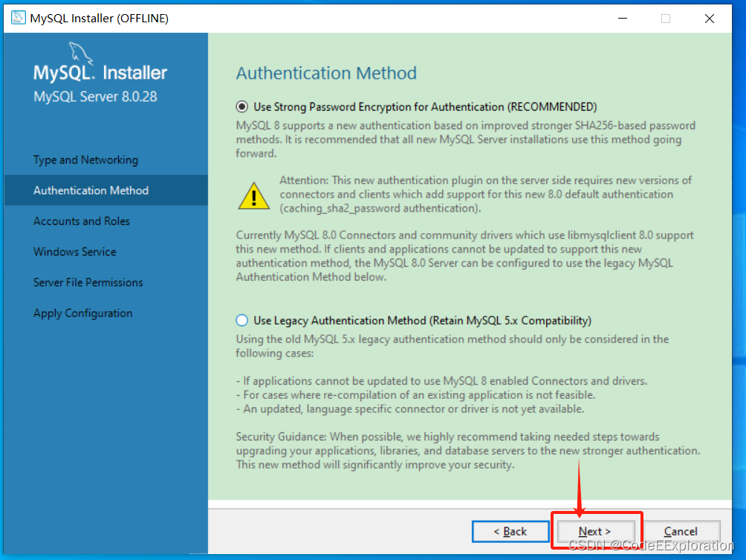The width and height of the screenshot is (746, 560).
Task: Click the Cancel button
Action: click(681, 532)
